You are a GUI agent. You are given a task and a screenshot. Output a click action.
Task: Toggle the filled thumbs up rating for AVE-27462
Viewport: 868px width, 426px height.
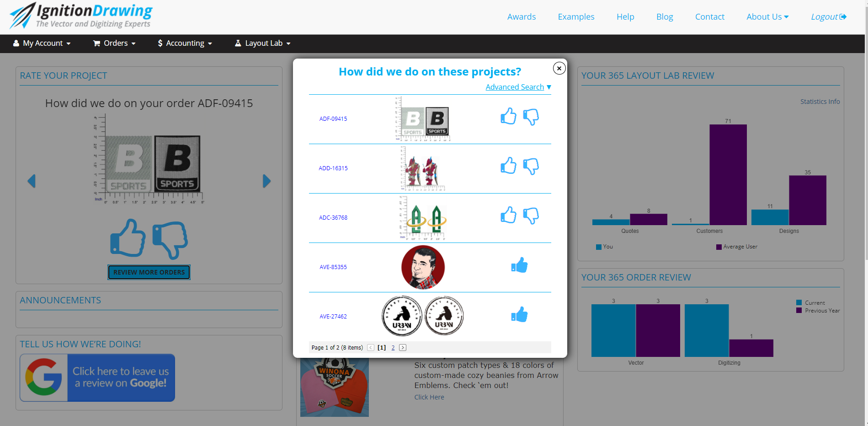(519, 315)
